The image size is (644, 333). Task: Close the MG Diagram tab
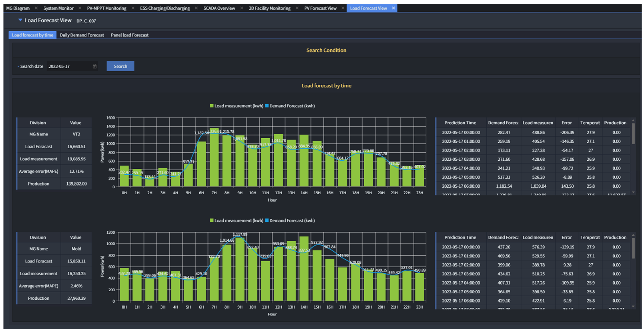[36, 8]
